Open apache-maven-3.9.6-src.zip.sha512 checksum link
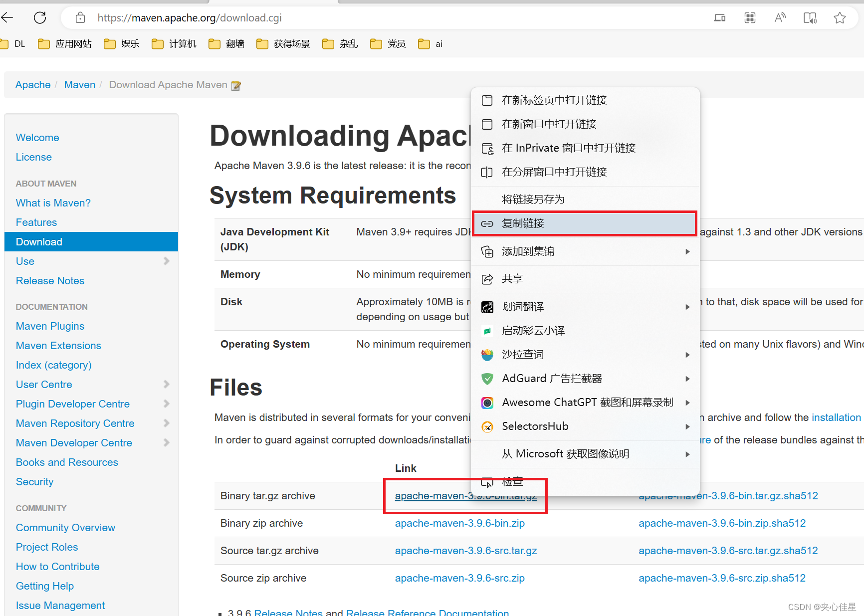Screen dimensions: 864x616 [x=722, y=578]
